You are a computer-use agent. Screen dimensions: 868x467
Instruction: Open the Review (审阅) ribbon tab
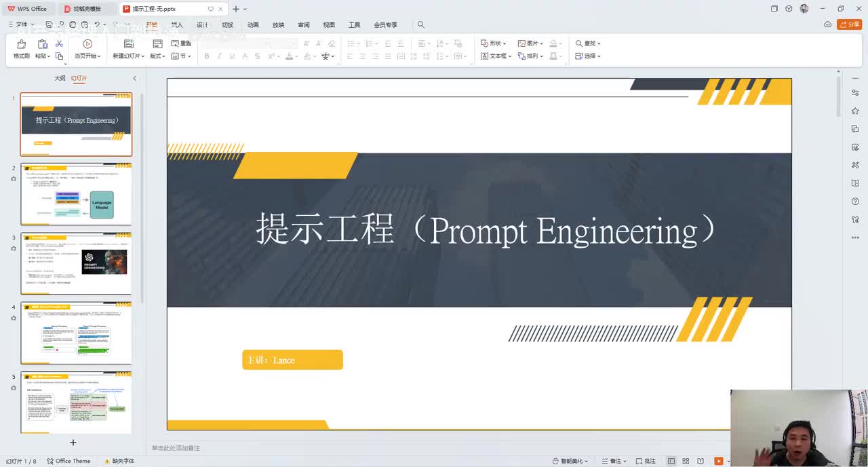click(x=304, y=24)
